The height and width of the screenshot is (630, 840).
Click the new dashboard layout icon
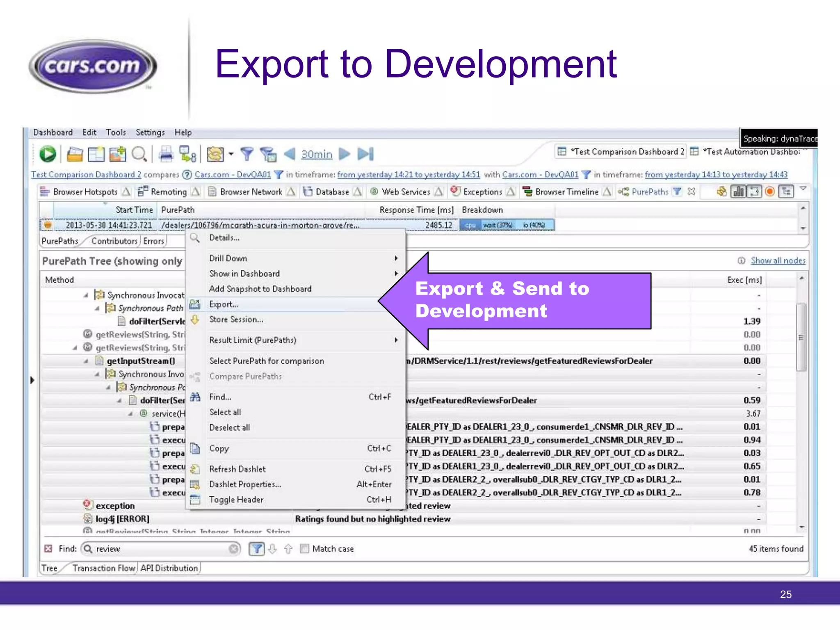pyautogui.click(x=96, y=154)
